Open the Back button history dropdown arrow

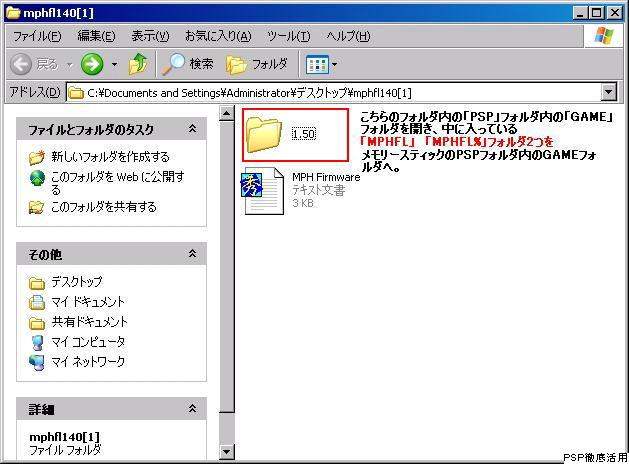[x=69, y=64]
